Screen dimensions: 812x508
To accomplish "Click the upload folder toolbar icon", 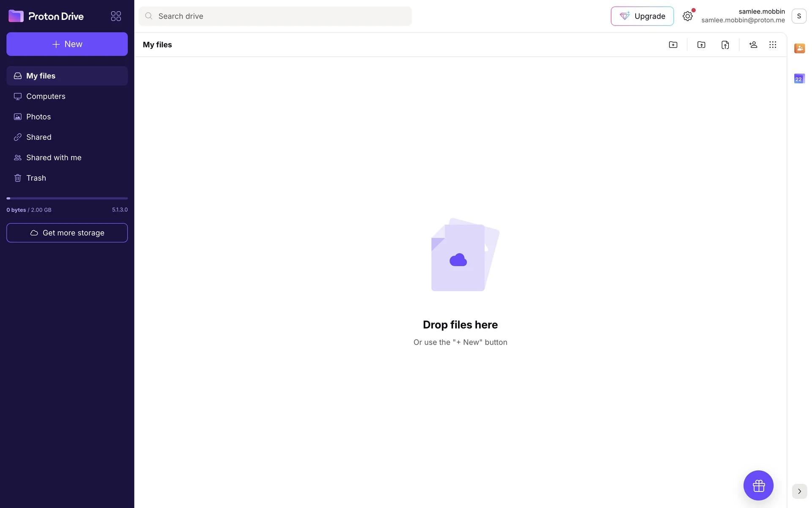I will pos(701,45).
